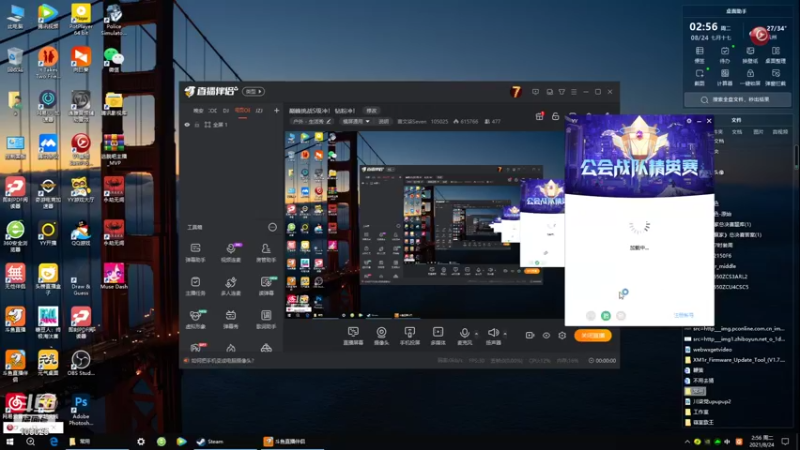Click 说明 button next to 娱乐通用
Image resolution: width=800 pixels, height=450 pixels.
click(383, 121)
